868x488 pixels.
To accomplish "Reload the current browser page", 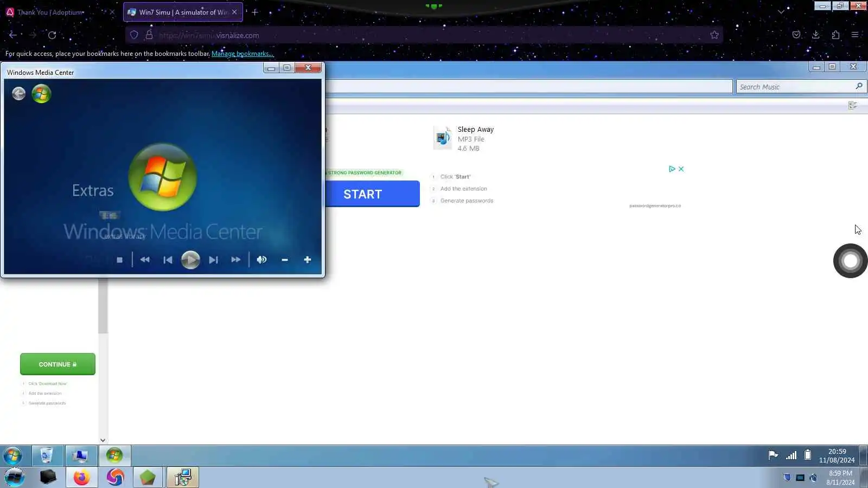I will click(52, 35).
